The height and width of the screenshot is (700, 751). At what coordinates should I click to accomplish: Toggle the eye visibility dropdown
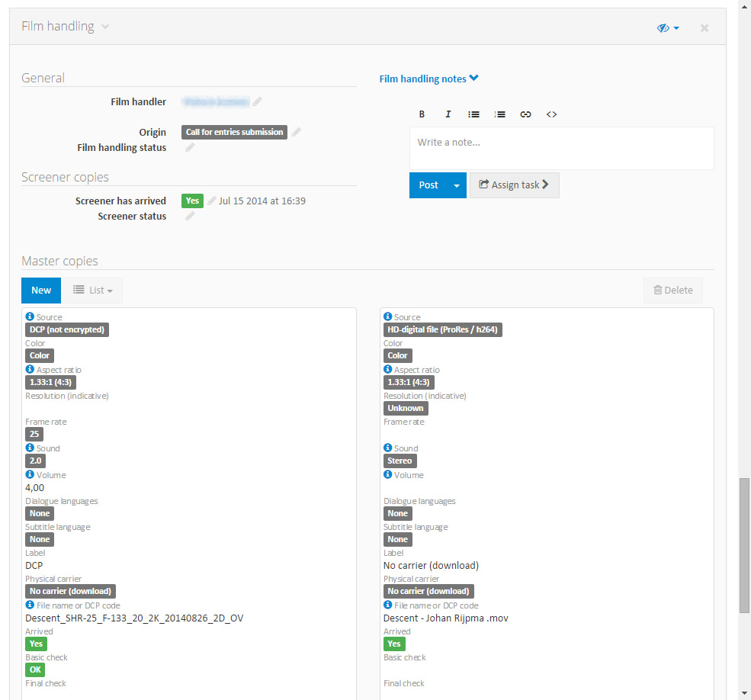(x=668, y=27)
